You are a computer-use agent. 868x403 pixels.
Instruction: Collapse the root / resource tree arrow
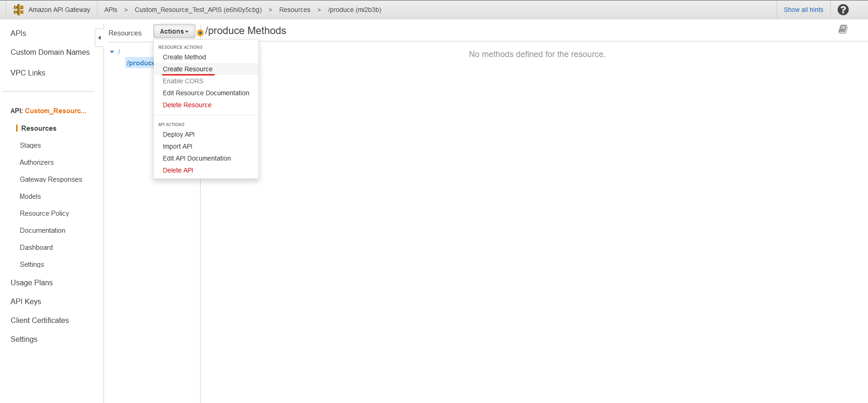point(112,52)
